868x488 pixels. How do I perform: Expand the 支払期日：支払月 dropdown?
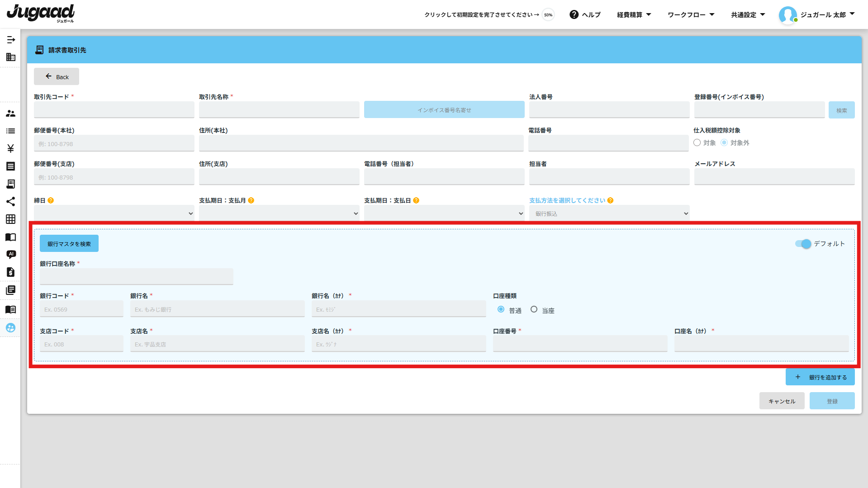(x=279, y=213)
